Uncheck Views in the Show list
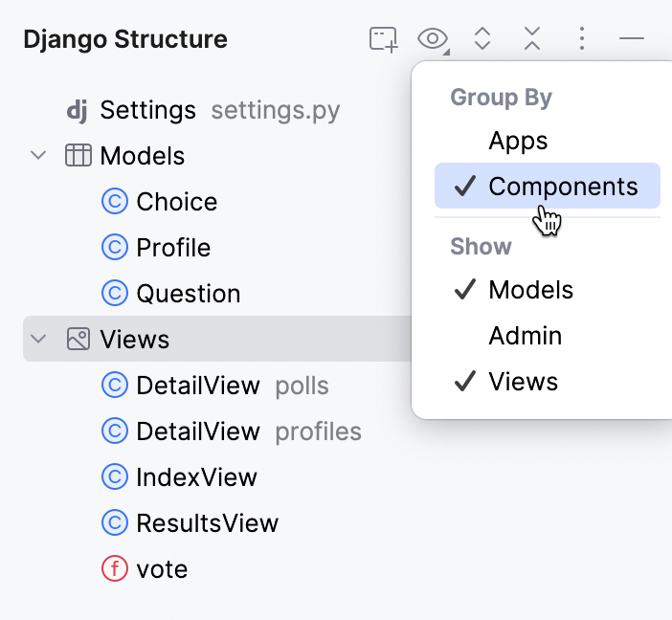672x620 pixels. click(523, 382)
